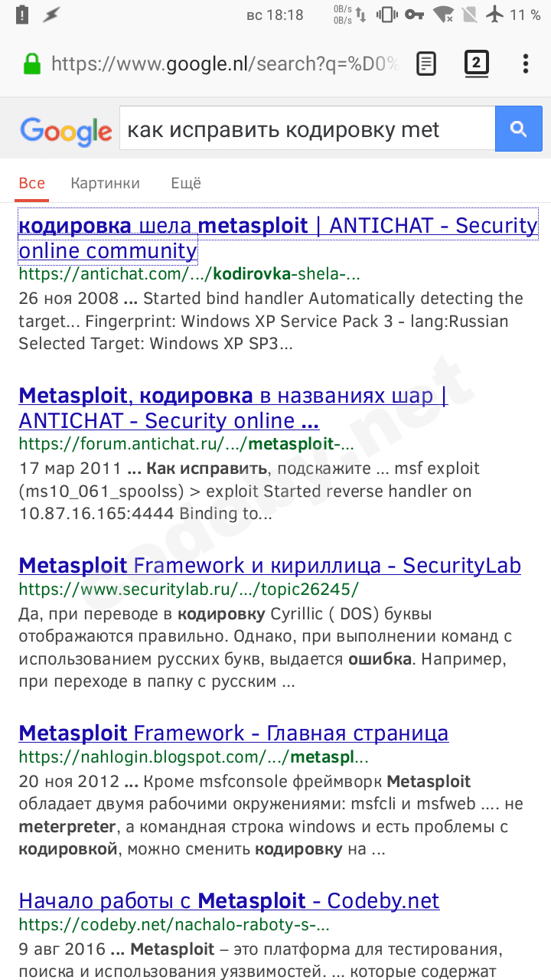This screenshot has height=980, width=551.
Task: Open the browser three-dot menu
Action: (x=526, y=64)
